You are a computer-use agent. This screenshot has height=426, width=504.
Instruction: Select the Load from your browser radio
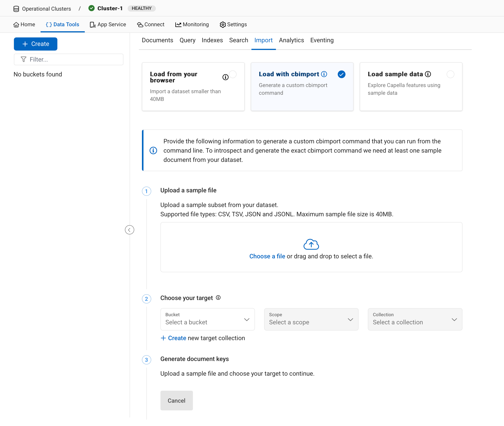click(x=233, y=74)
